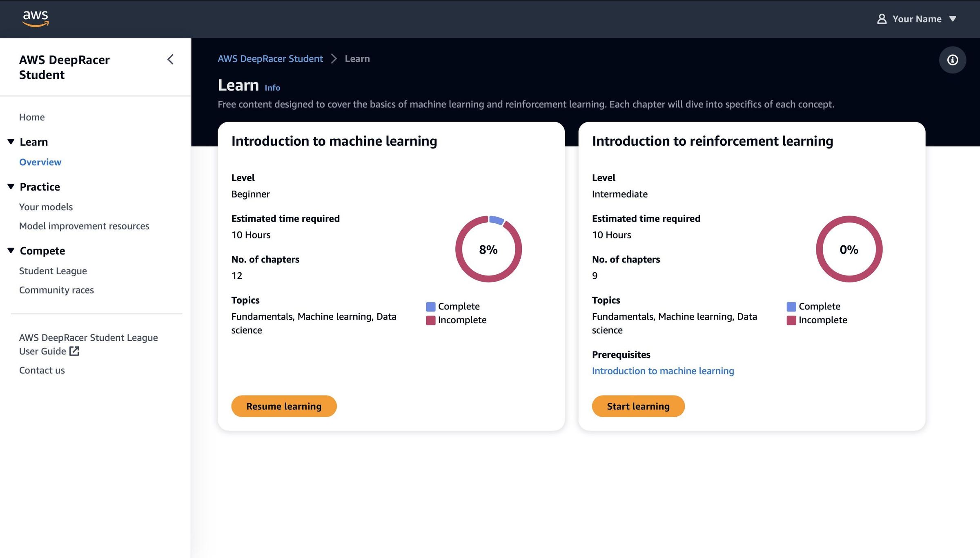This screenshot has width=980, height=558.
Task: Click the user profile icon next to Your Name
Action: point(882,19)
